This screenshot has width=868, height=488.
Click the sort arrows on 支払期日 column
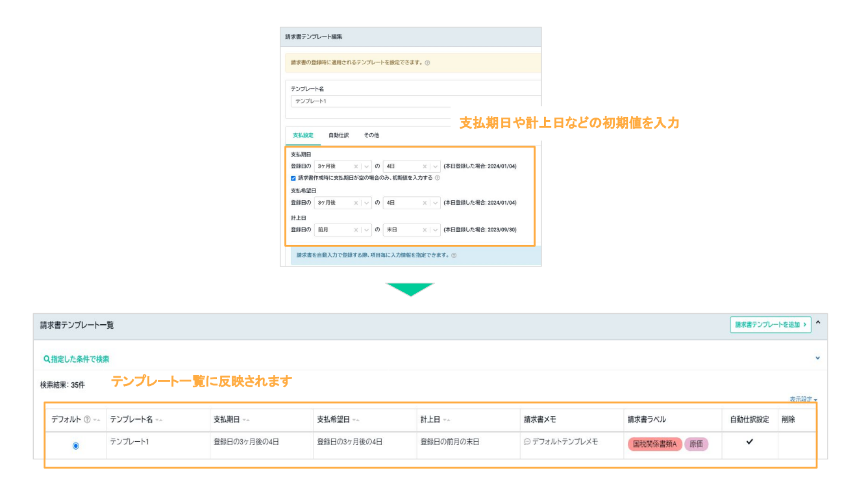(246, 420)
